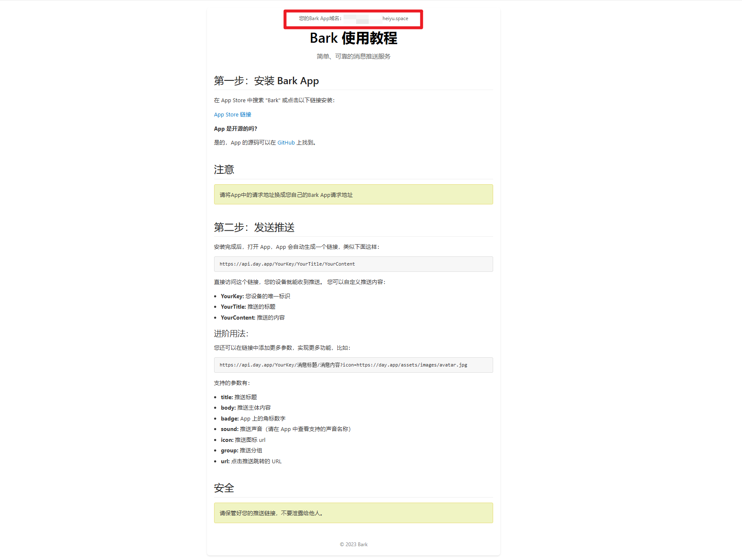Click the icon: 推送图标 url bullet

(243, 440)
